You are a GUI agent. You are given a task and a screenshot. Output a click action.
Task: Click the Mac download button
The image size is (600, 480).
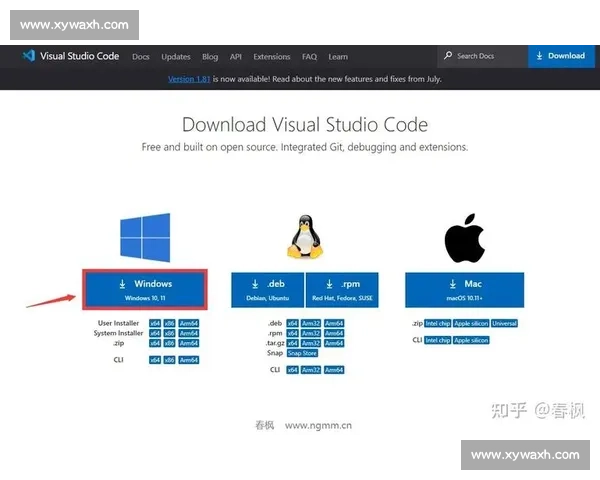click(465, 290)
